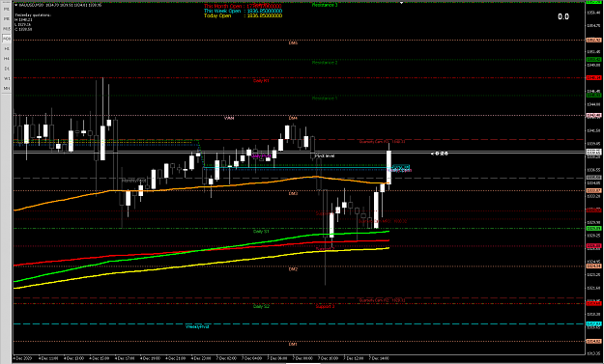
Task: Switch chart to H1 timeframe
Action: (x=7, y=49)
